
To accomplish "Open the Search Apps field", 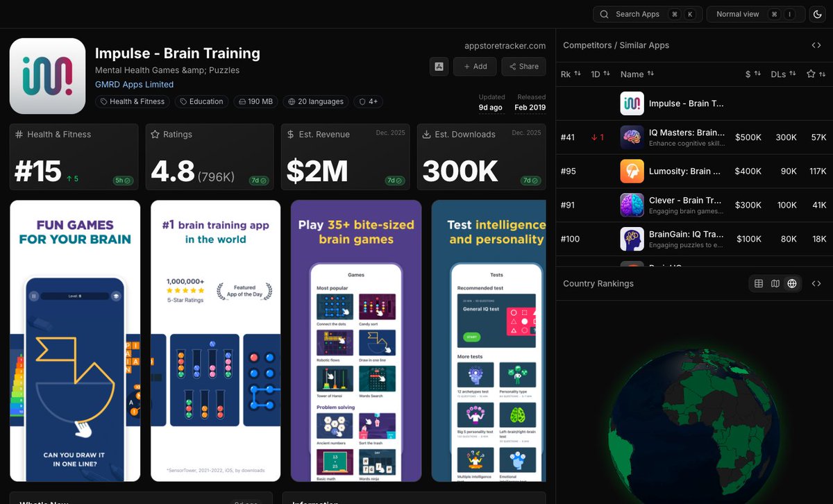I will point(647,14).
